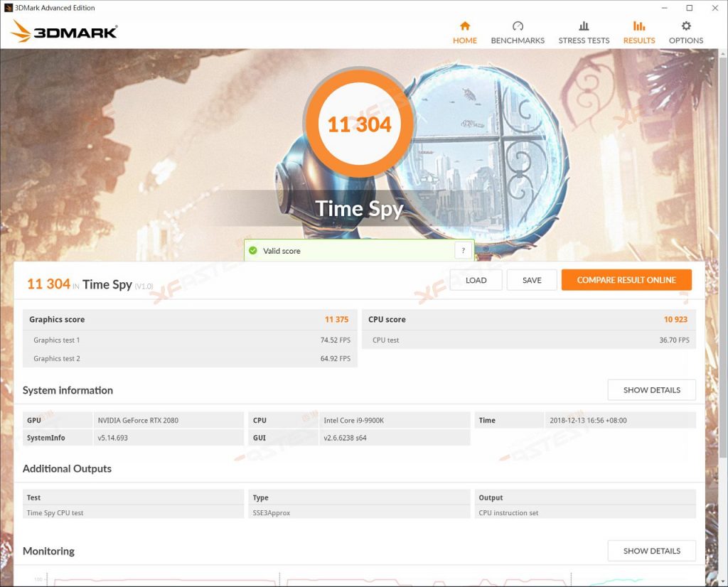Open Options via the gear icon
The width and height of the screenshot is (728, 587).
[x=686, y=26]
